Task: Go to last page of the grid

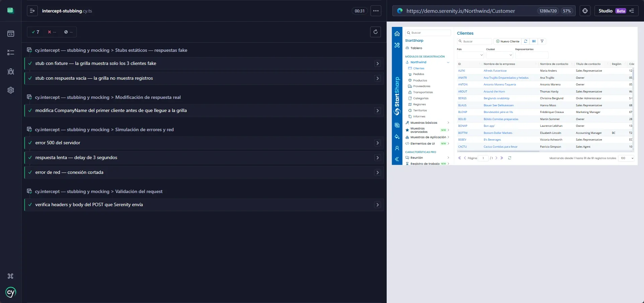Action: pos(502,158)
